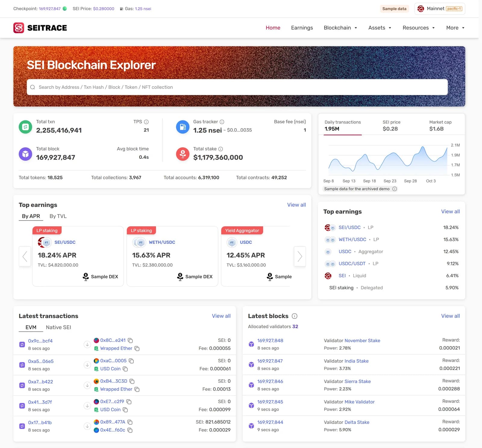The height and width of the screenshot is (448, 482).
Task: Expand the Blockchain menu
Action: pos(340,28)
